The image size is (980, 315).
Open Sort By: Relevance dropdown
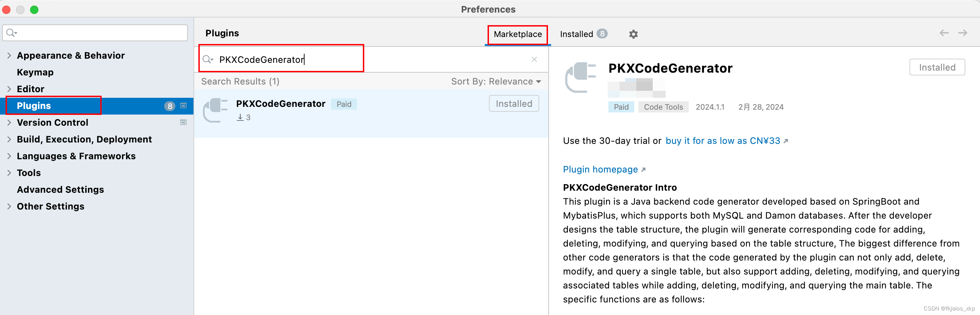(x=496, y=81)
